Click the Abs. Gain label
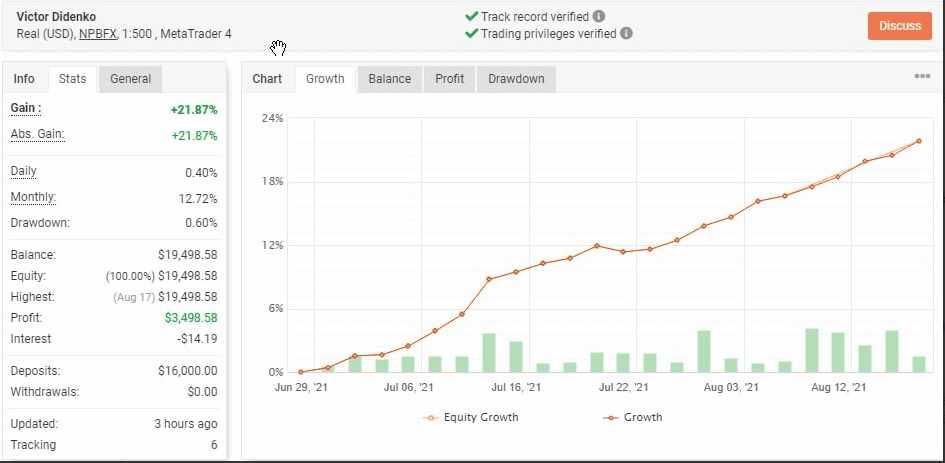945x463 pixels. [37, 134]
